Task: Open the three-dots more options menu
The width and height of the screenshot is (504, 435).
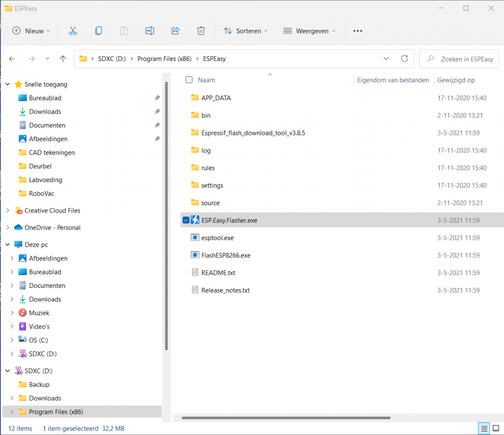Action: 358,31
